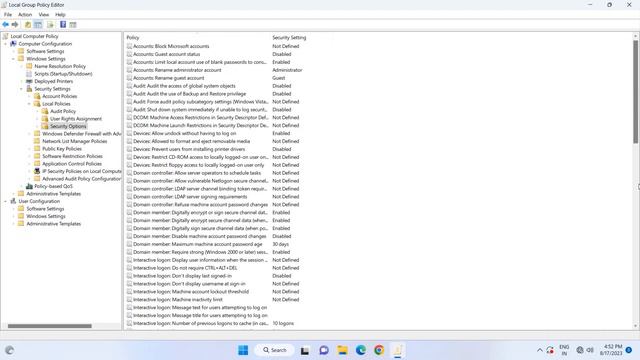Screen dimensions: 640x360
Task: Click the Security Settings lock icon in tree
Action: point(29,89)
